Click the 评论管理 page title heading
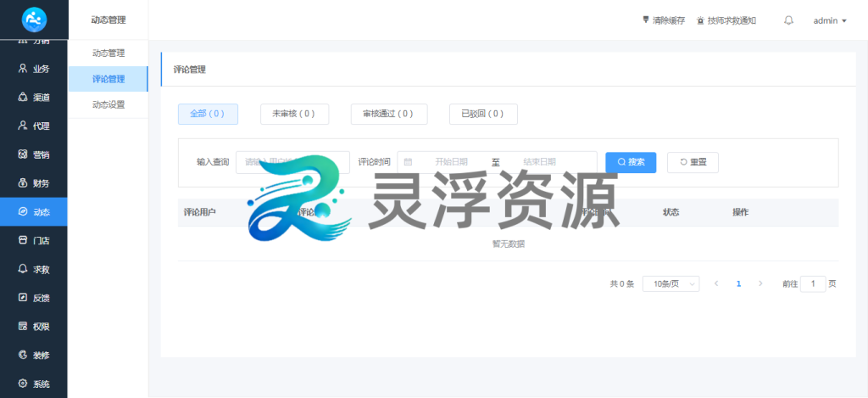Viewport: 868px width, 398px height. [x=189, y=70]
